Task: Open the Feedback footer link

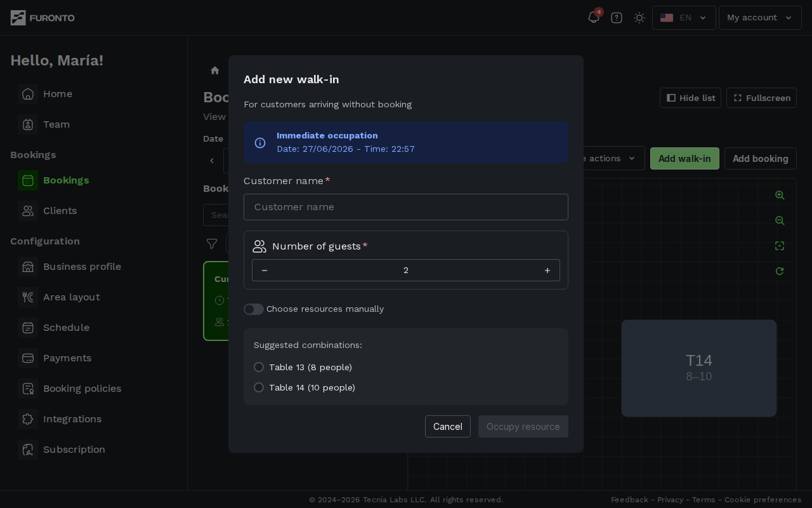Action: pos(629,500)
